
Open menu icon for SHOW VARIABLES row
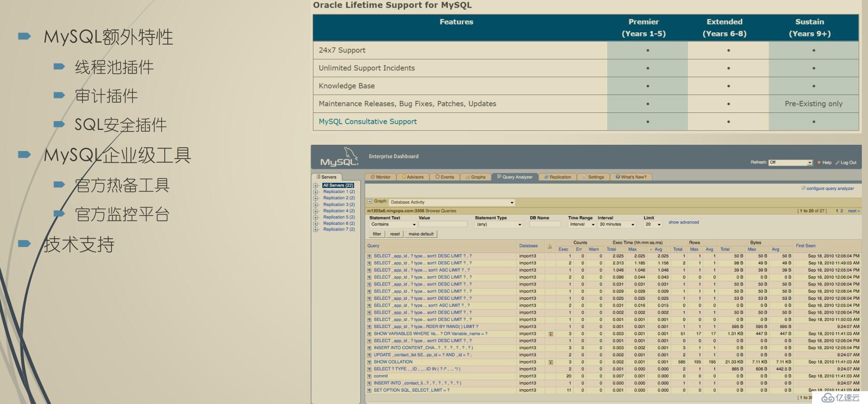click(x=369, y=334)
